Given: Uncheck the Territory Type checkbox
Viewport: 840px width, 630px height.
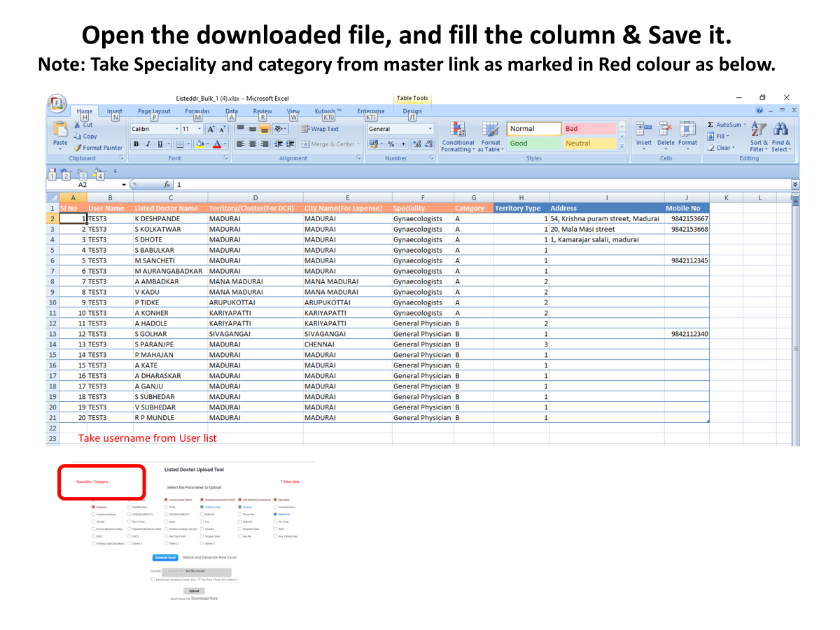Looking at the screenshot, I should coord(202,507).
